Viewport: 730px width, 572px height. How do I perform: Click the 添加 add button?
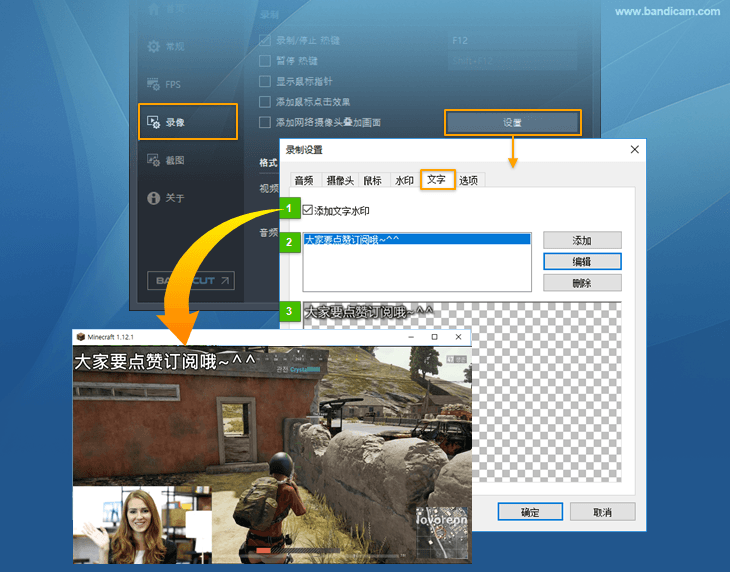click(582, 240)
